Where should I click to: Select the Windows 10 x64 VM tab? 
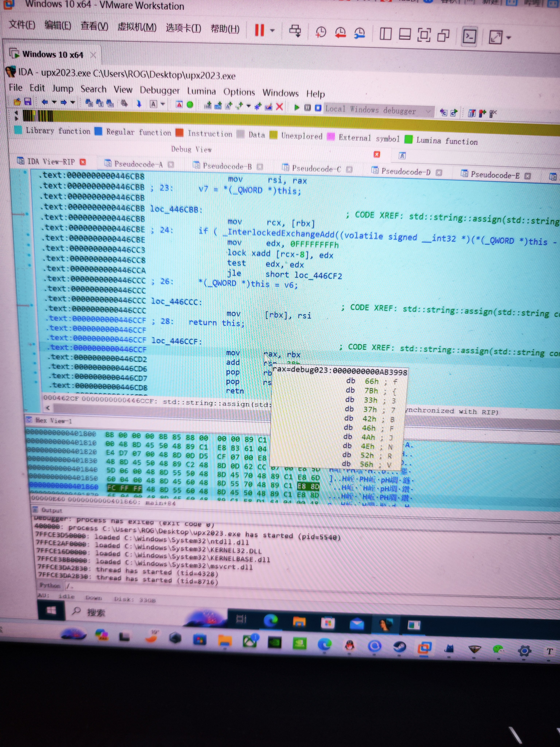[x=52, y=54]
